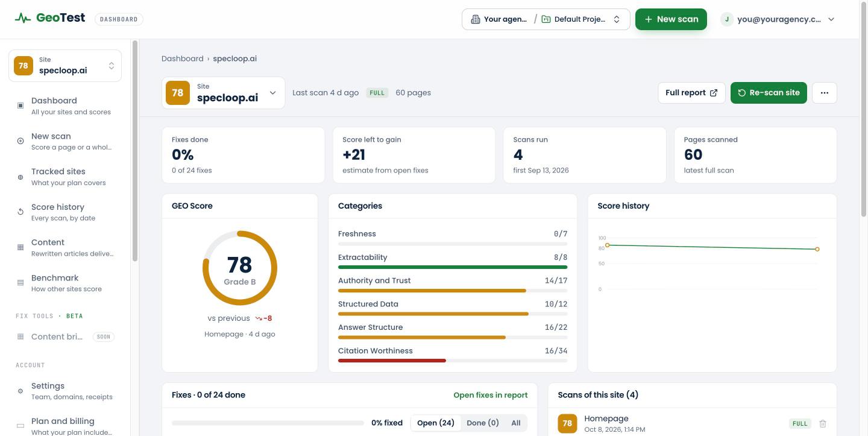
Task: Click the GEO Score 78 ring gauge
Action: [240, 268]
